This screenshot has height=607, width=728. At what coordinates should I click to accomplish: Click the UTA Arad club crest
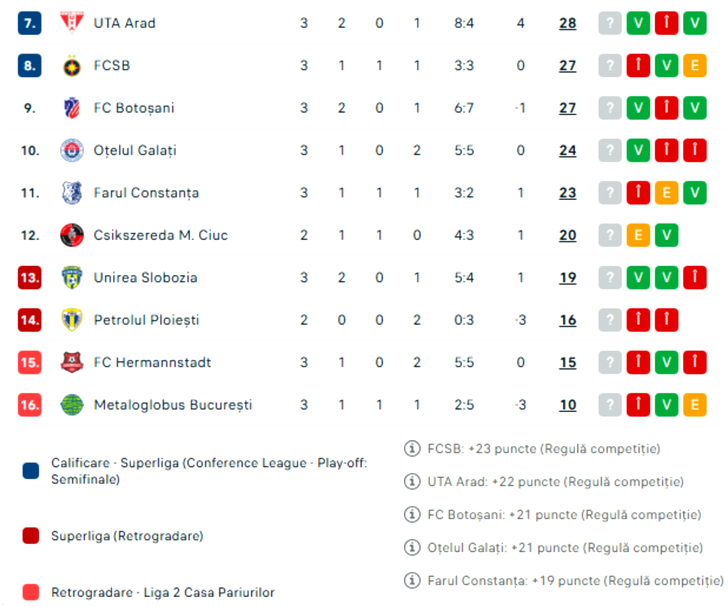pyautogui.click(x=70, y=23)
